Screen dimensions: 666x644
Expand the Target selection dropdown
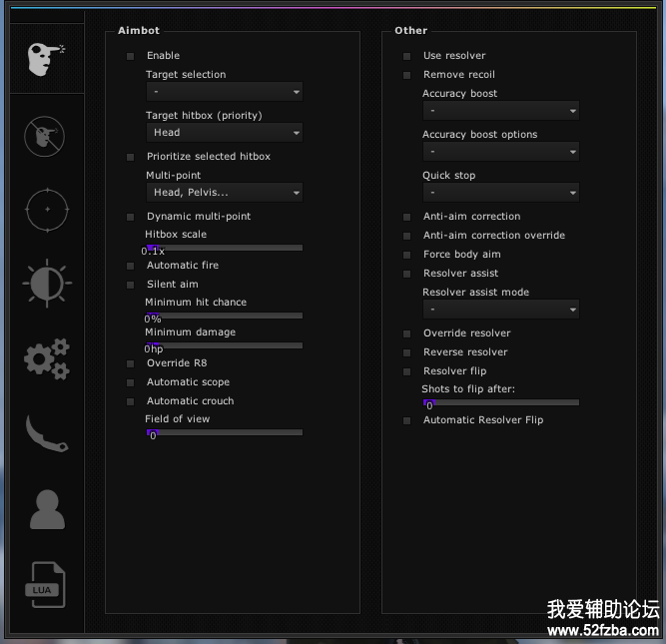(x=224, y=92)
